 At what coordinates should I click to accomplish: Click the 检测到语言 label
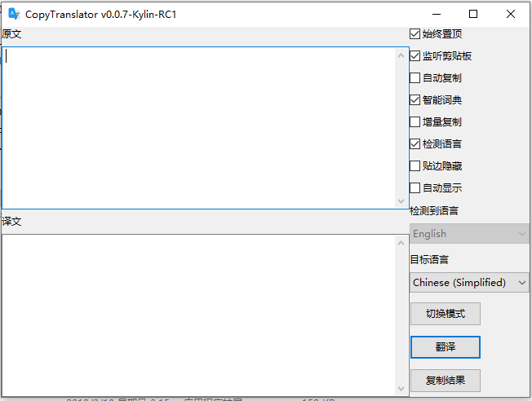434,211
